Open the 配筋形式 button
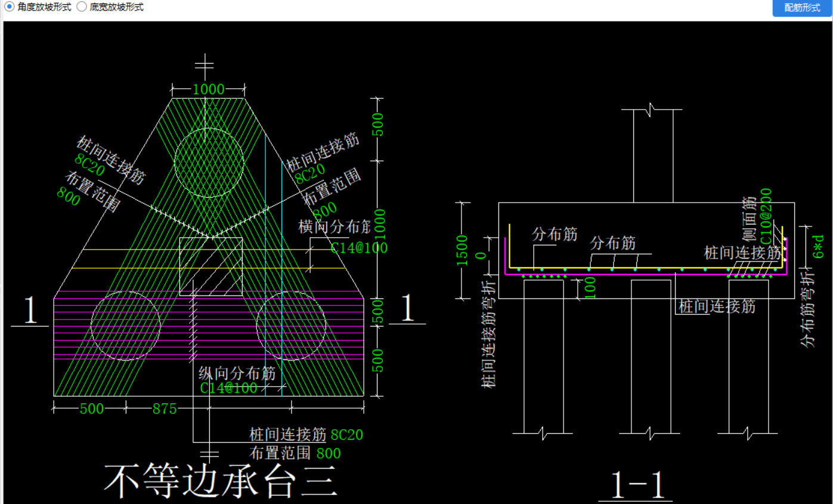Image resolution: width=833 pixels, height=504 pixels. 802,8
